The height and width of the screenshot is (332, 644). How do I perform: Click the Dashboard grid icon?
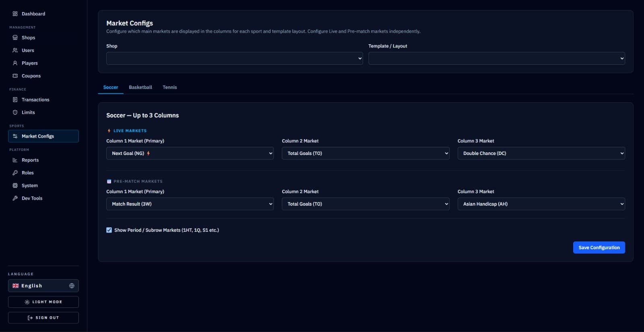point(15,14)
